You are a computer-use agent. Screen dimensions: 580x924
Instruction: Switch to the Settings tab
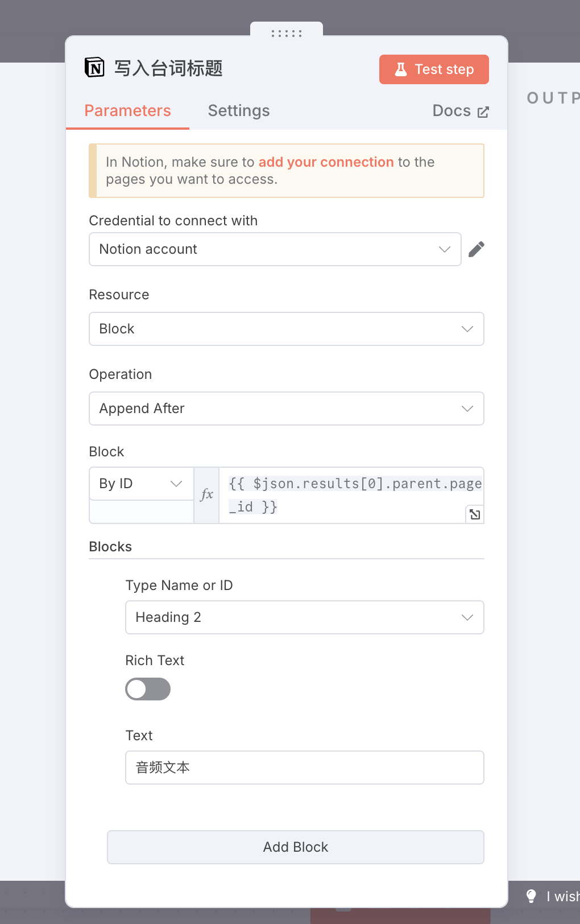coord(239,110)
